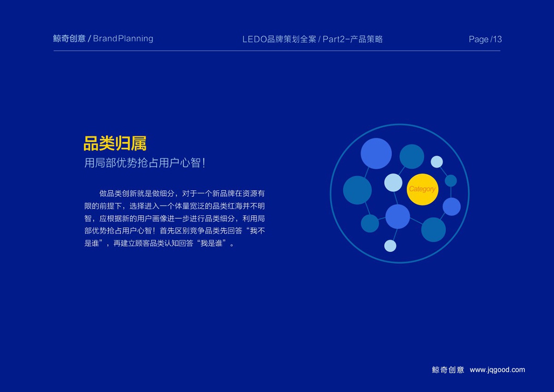Select the small dark circle above the right-edge circle

point(451,181)
